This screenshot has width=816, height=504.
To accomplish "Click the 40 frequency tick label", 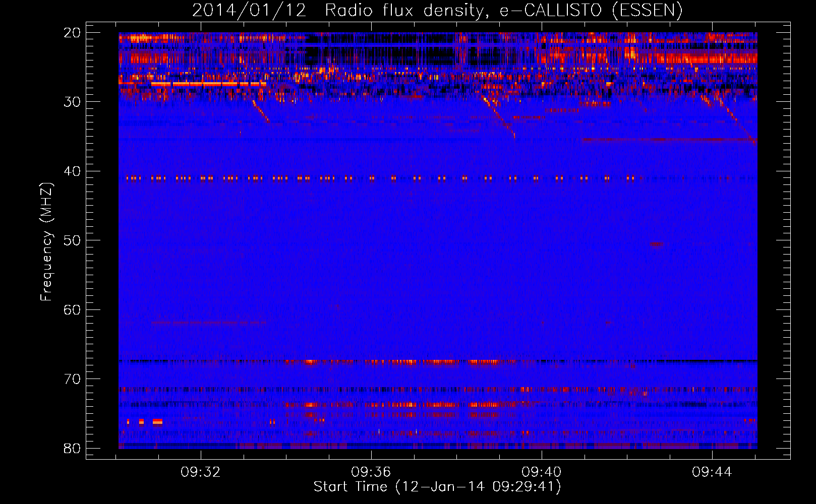I will click(x=72, y=171).
